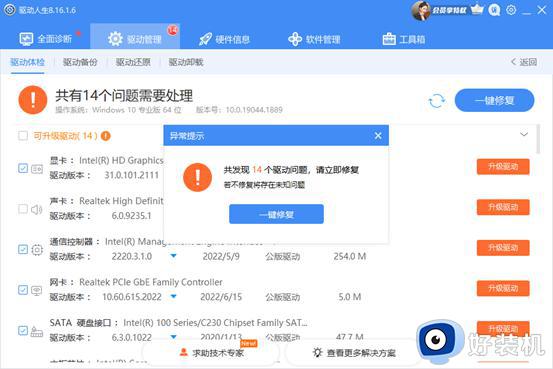Click the communication controller chip icon
This screenshot has width=553, height=369.
pos(37,250)
